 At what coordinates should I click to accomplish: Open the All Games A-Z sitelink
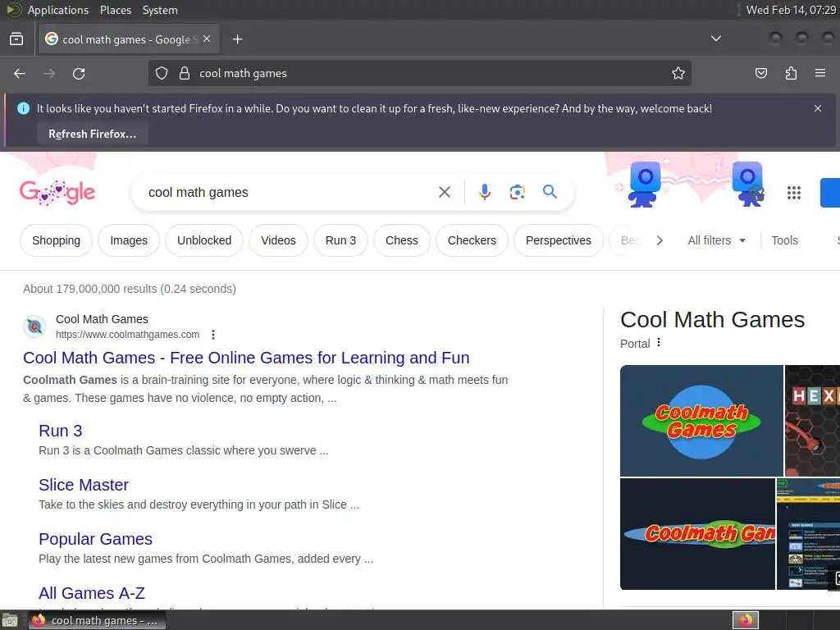[x=92, y=593]
